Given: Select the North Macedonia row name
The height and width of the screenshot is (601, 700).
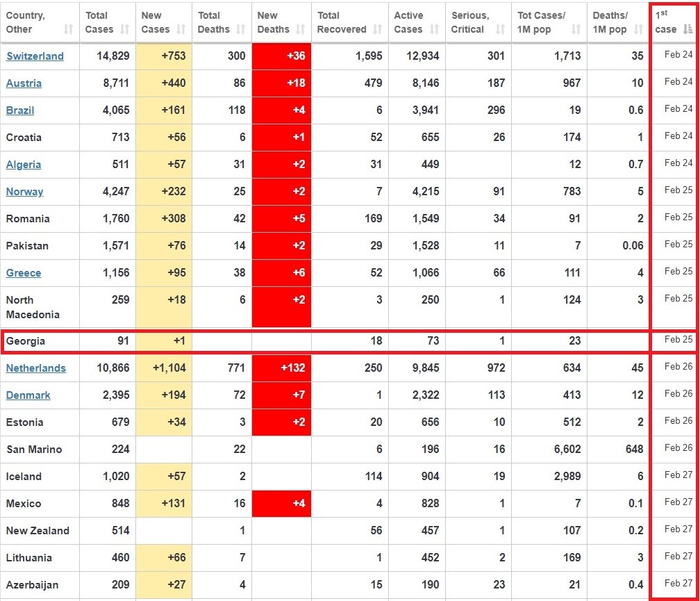Looking at the screenshot, I should click(33, 307).
